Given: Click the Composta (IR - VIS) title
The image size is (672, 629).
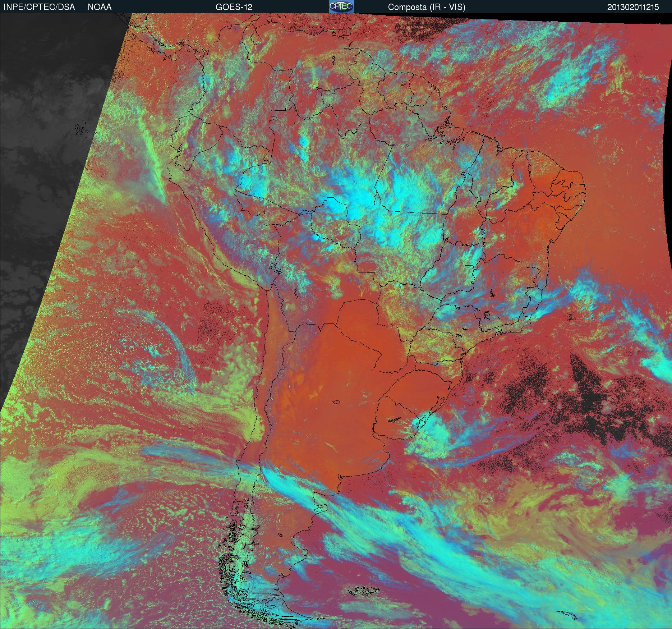Looking at the screenshot, I should tap(427, 7).
